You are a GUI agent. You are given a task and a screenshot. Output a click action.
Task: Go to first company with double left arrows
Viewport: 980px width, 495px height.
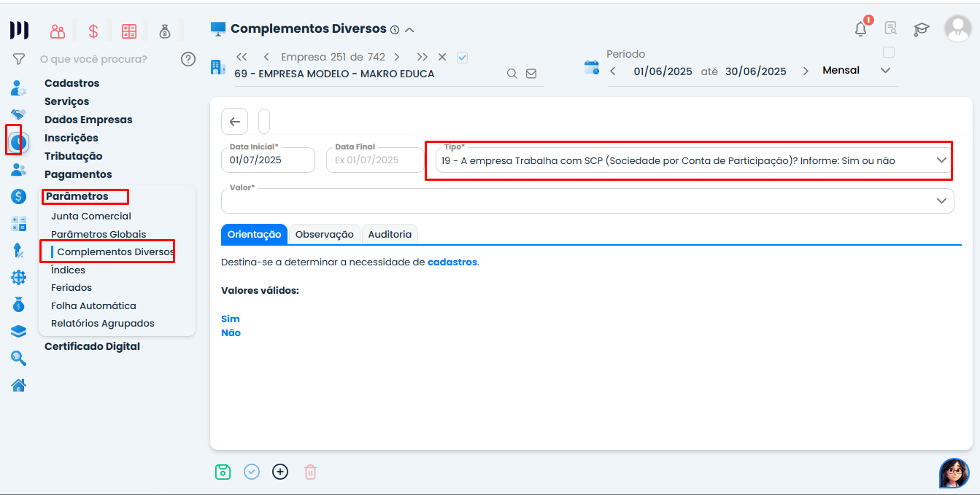click(x=242, y=57)
